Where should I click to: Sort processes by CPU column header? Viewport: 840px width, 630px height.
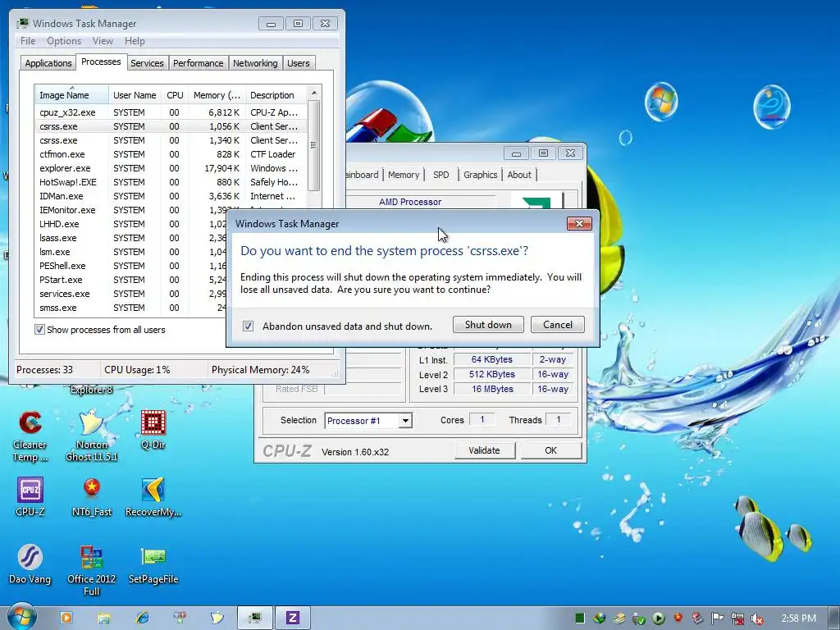click(175, 95)
